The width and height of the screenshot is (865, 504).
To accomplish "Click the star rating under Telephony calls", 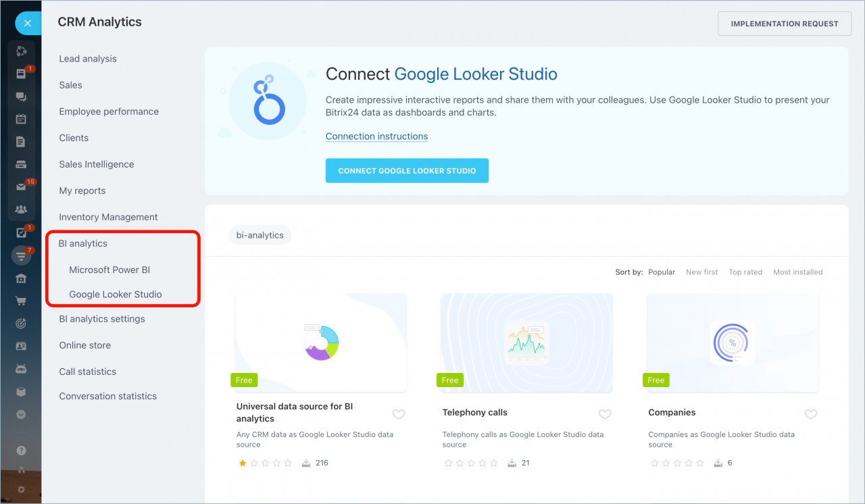I will pos(471,463).
